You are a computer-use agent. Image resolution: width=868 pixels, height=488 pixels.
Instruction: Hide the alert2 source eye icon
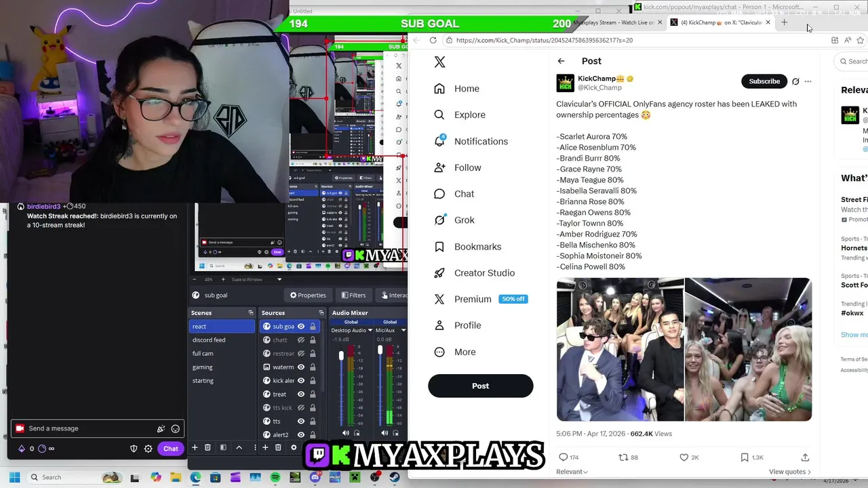(301, 434)
